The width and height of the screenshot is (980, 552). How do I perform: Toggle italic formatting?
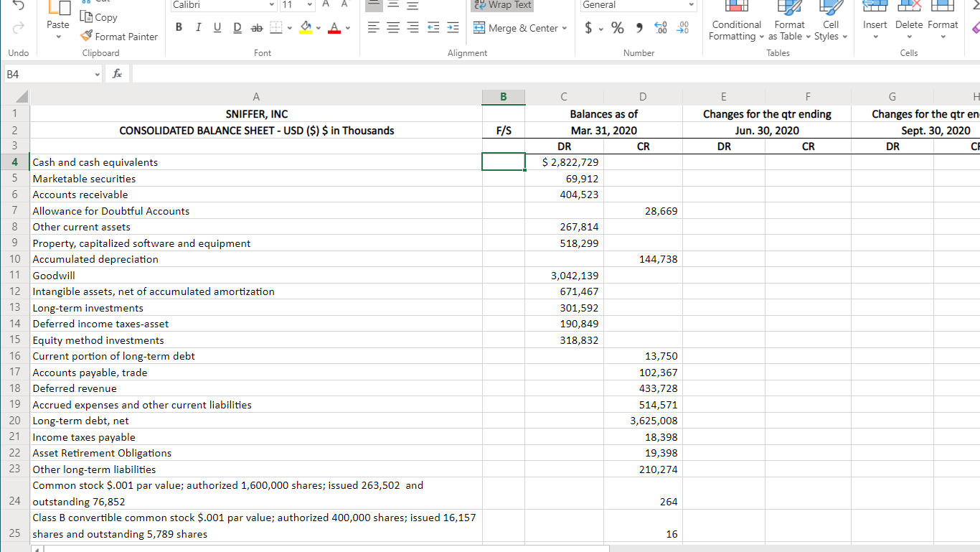coord(198,26)
